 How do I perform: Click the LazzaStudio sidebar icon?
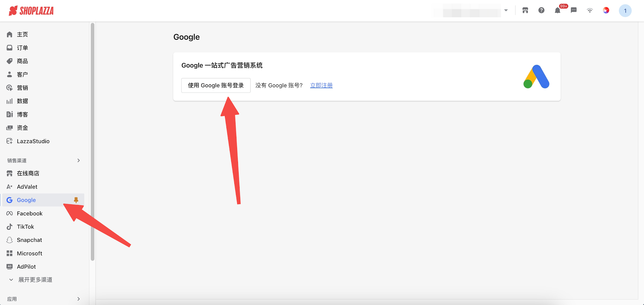9,141
